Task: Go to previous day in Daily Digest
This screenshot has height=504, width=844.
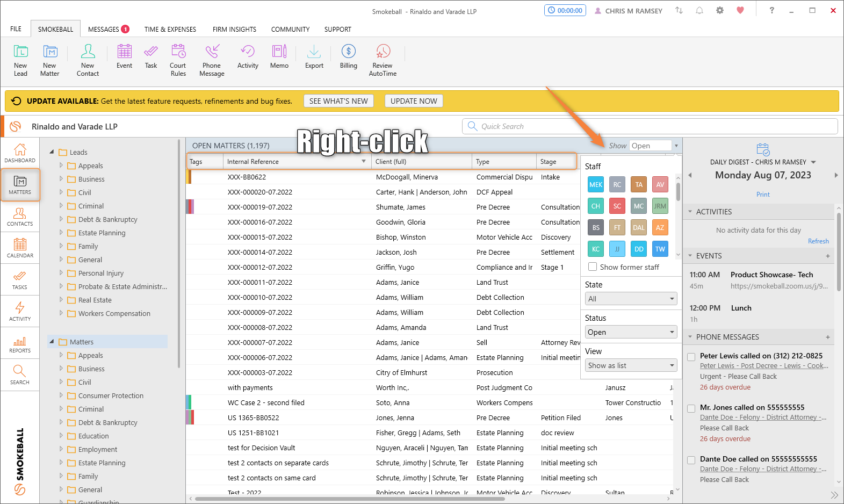Action: coord(690,175)
